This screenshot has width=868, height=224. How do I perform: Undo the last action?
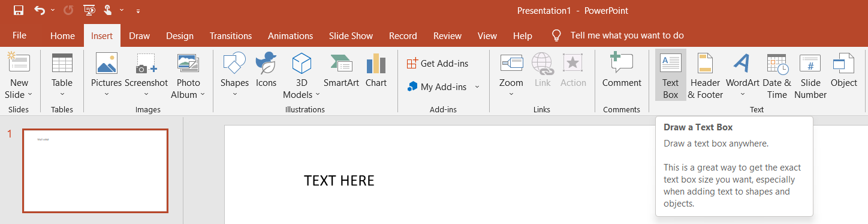click(x=40, y=10)
